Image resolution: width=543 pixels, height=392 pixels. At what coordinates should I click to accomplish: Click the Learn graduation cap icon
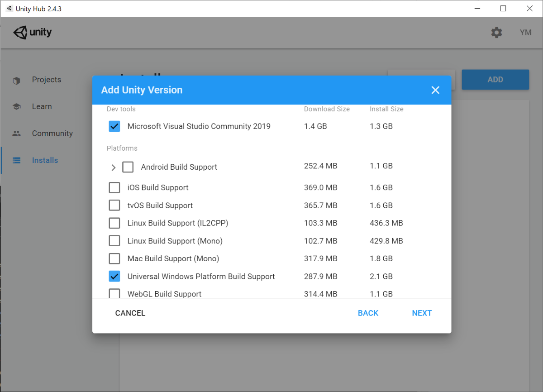point(17,107)
